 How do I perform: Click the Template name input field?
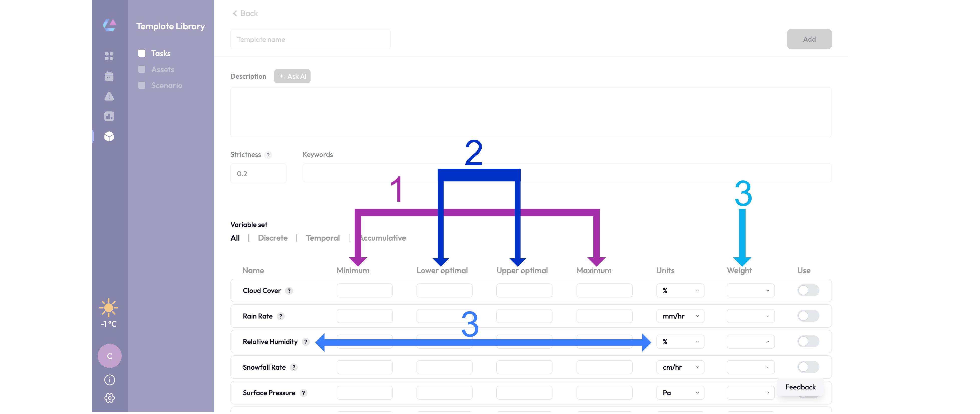[x=310, y=39]
